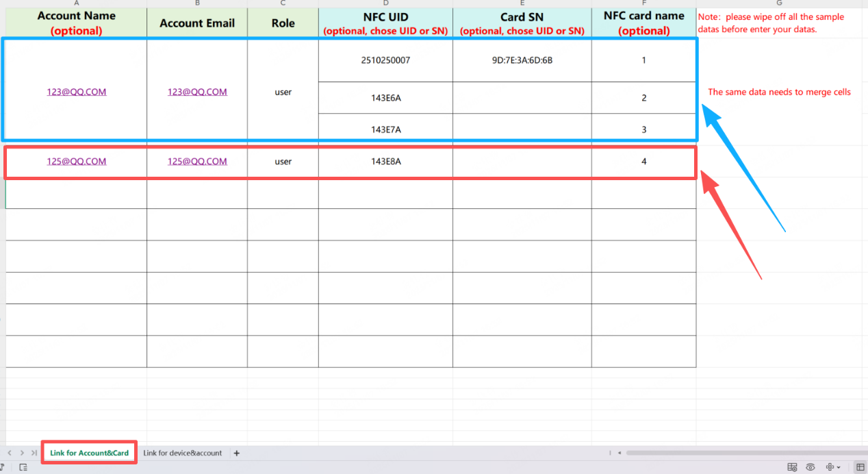
Task: Open 123@QQ.COM link in Account Email column
Action: point(197,92)
